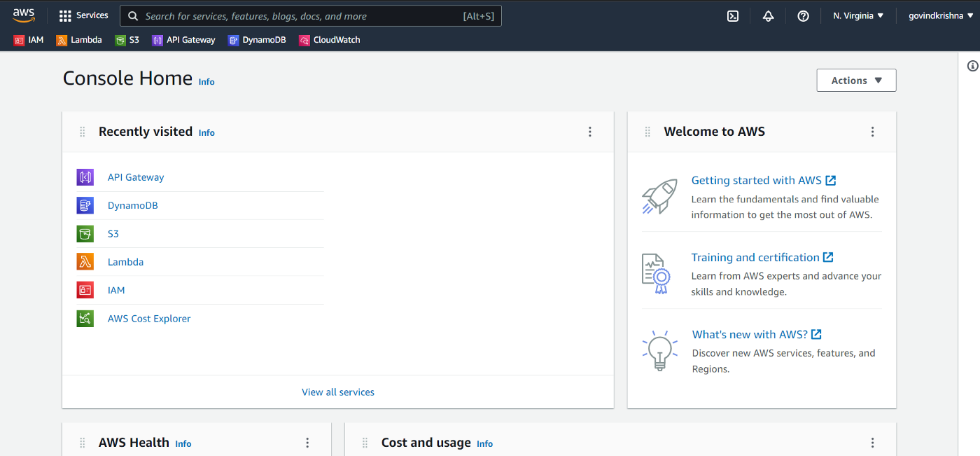The height and width of the screenshot is (456, 980).
Task: Open the DynamoDB icon in favorites bar
Action: 233,40
